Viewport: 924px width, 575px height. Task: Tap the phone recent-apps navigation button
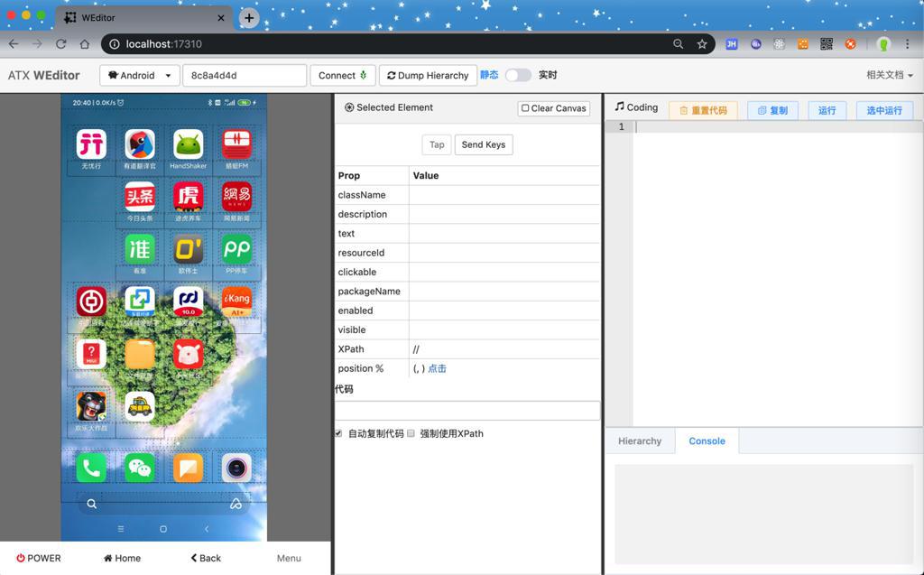pyautogui.click(x=121, y=529)
